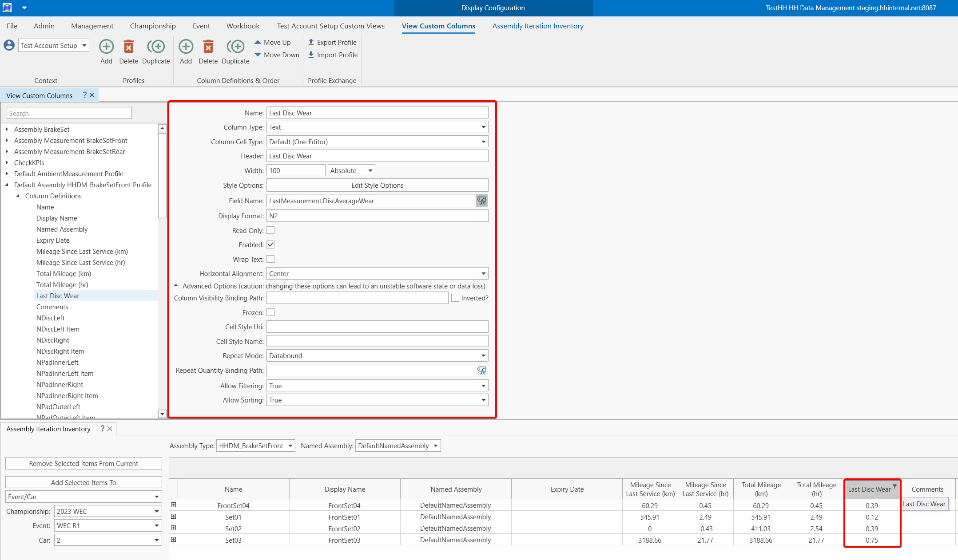Click Duplicate icon in Column Definitions group

pyautogui.click(x=235, y=47)
